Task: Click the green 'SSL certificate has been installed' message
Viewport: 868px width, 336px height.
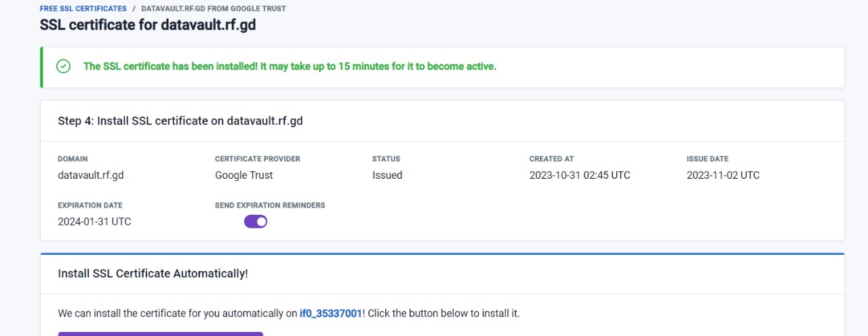Action: 290,66
